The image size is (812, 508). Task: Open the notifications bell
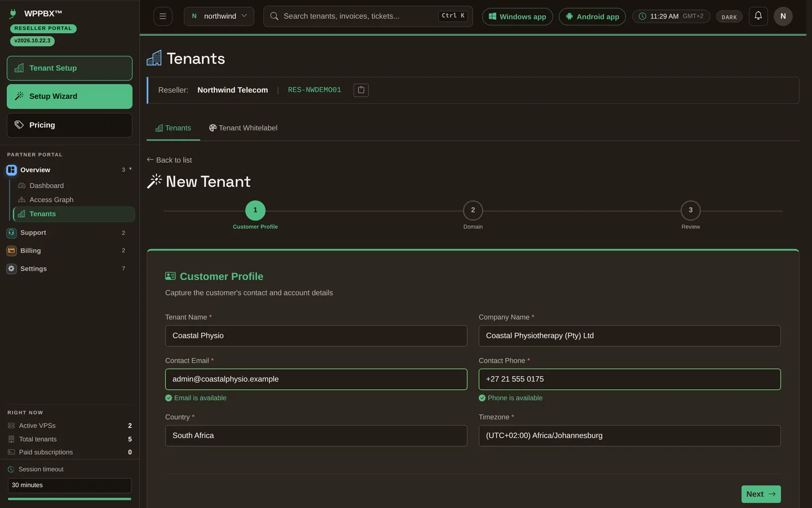(x=758, y=16)
